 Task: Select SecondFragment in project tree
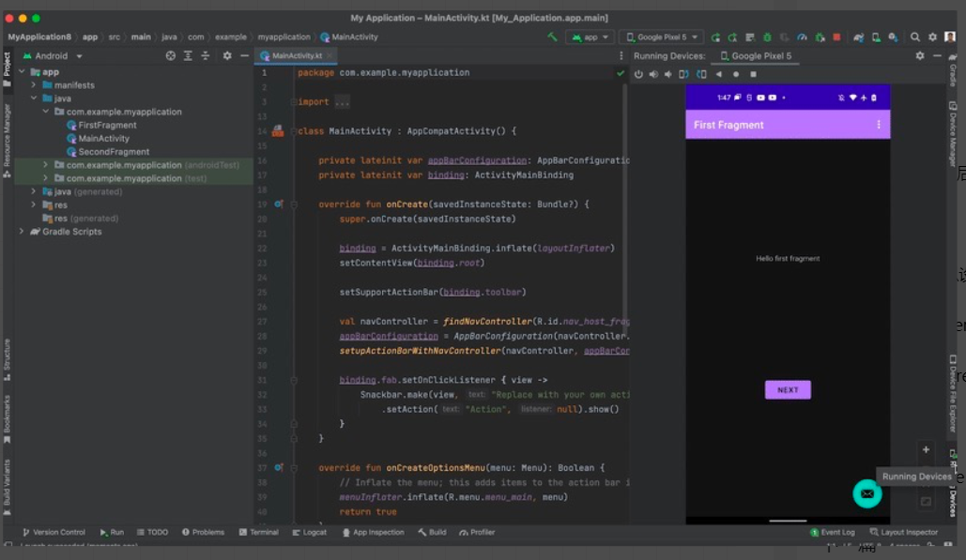(108, 152)
